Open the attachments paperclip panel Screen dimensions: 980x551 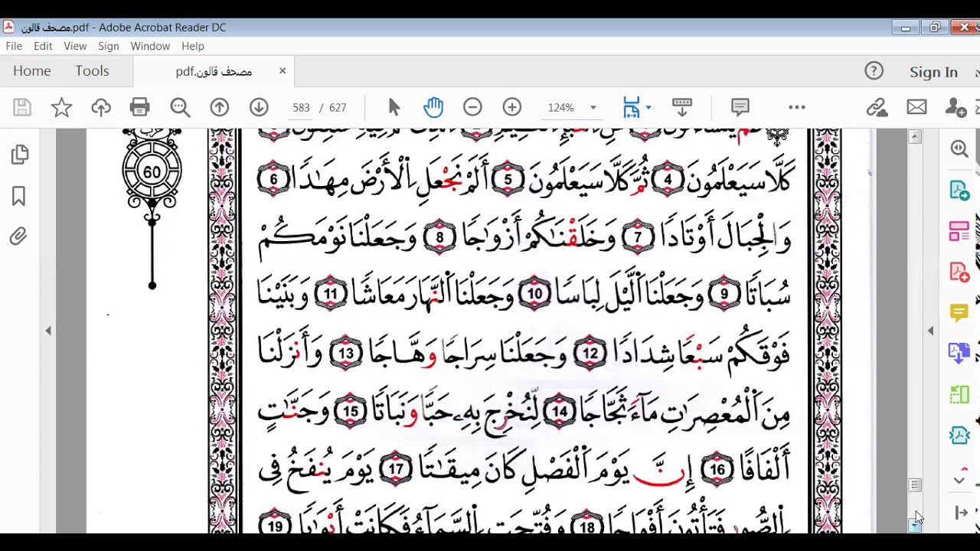click(18, 237)
